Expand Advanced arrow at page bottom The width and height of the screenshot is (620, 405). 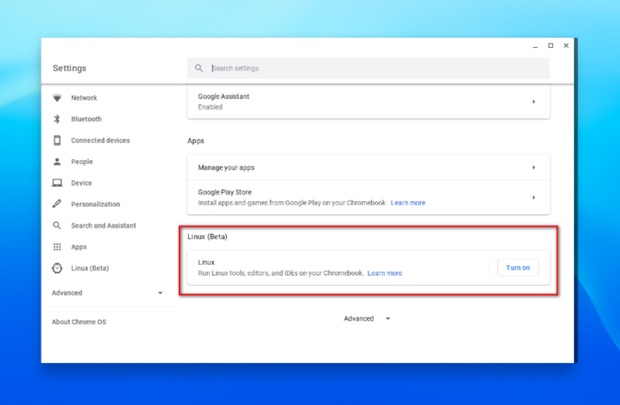388,318
